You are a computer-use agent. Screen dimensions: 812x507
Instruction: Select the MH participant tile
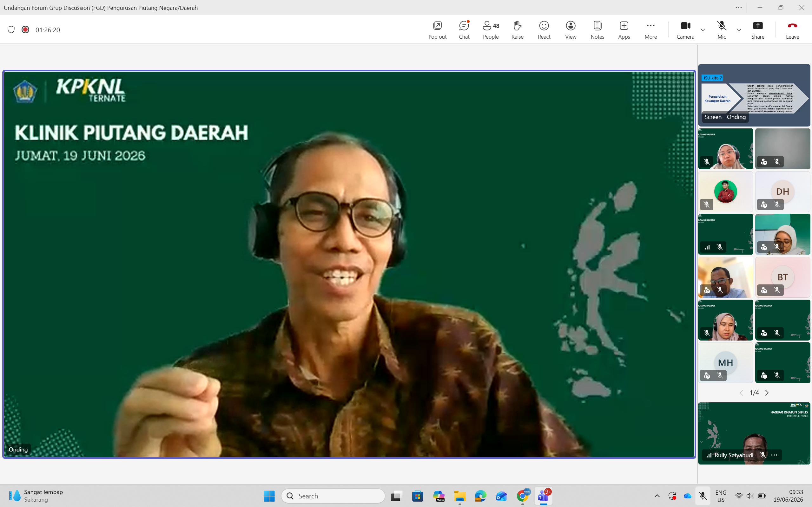click(x=725, y=362)
